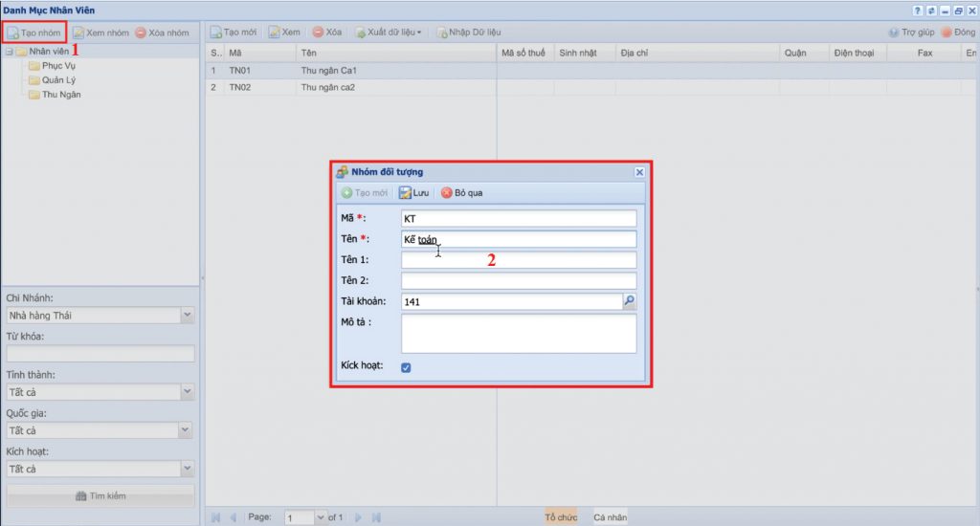Image resolution: width=980 pixels, height=526 pixels.
Task: Click Tạo nhóm to create group
Action: coord(34,33)
